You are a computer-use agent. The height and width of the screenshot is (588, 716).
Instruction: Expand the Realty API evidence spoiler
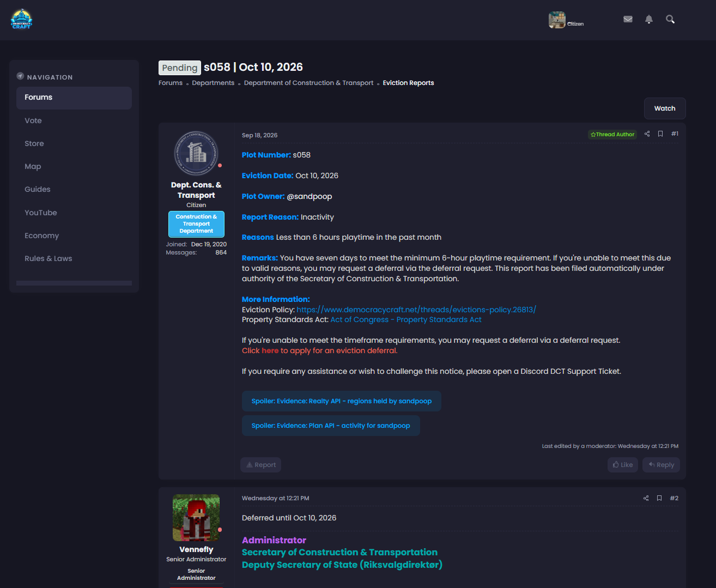[x=342, y=401]
